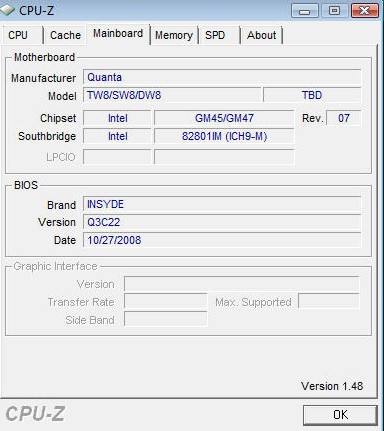The width and height of the screenshot is (384, 431).
Task: Click the 82801IM (ICH9-M) field
Action: 224,136
